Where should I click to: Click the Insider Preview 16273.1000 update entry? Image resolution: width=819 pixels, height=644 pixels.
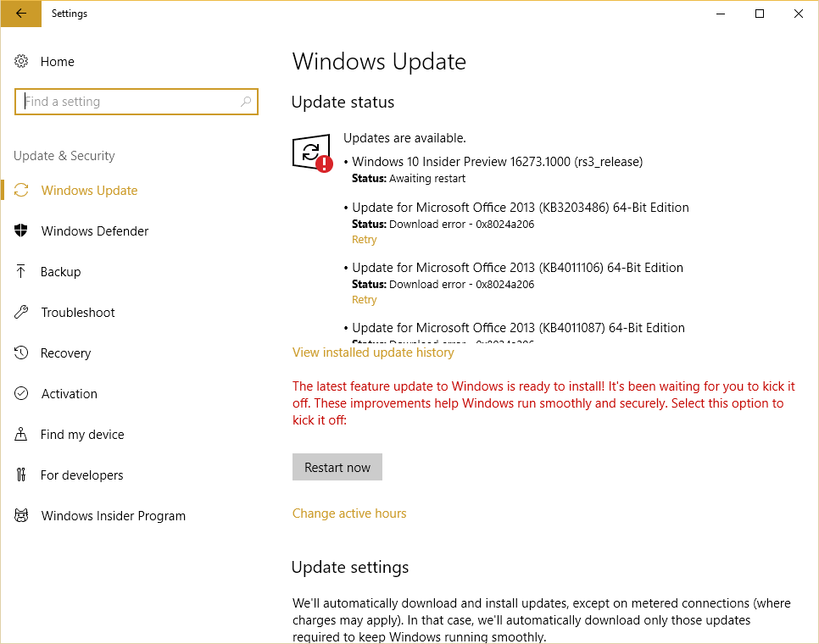[x=497, y=162]
